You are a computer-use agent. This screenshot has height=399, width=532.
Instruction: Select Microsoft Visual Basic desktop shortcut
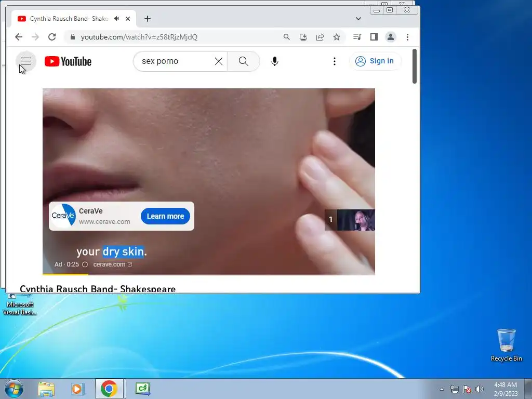click(20, 304)
